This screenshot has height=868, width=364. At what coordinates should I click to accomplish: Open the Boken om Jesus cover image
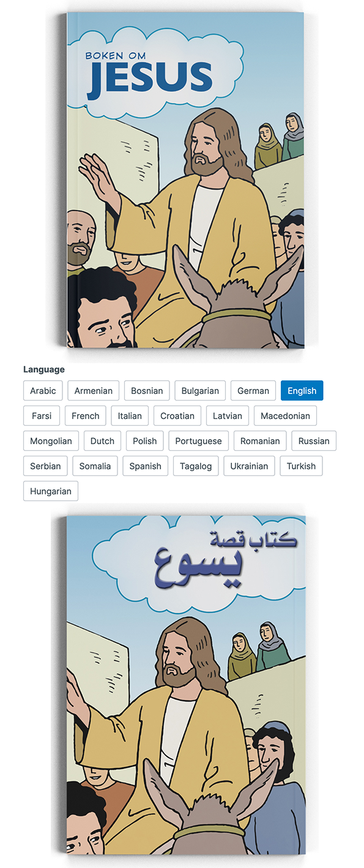coord(185,180)
